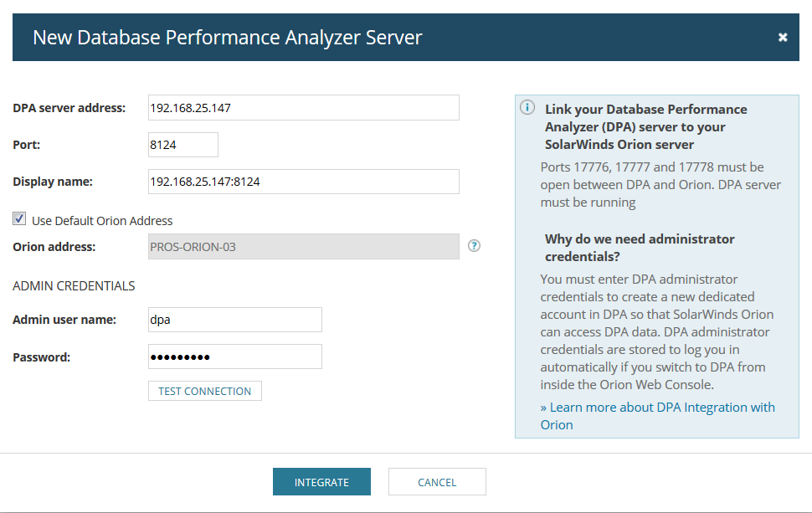Click the 'Ports 17776, 17777 and 17778' paragraph

660,185
